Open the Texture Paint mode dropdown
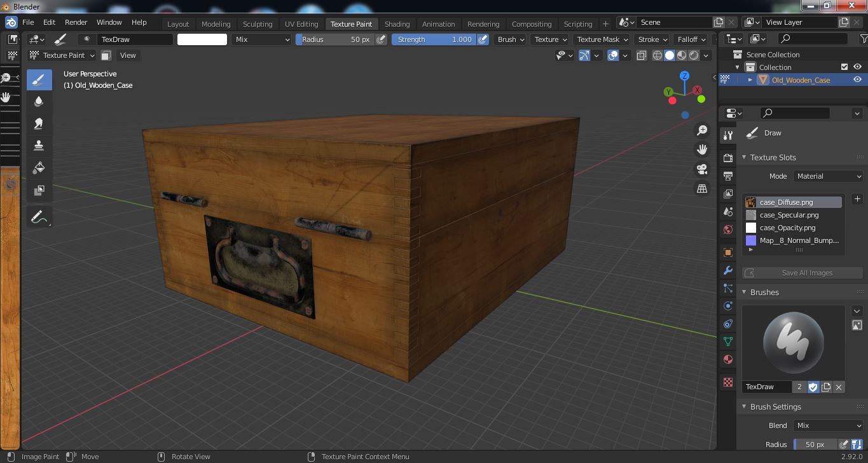The height and width of the screenshot is (463, 868). (x=62, y=55)
